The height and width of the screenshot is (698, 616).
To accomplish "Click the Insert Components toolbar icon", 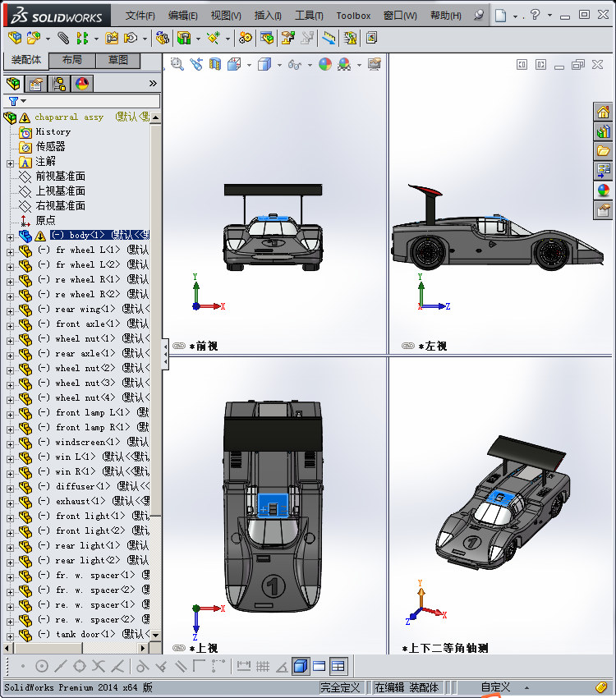I will click(34, 39).
